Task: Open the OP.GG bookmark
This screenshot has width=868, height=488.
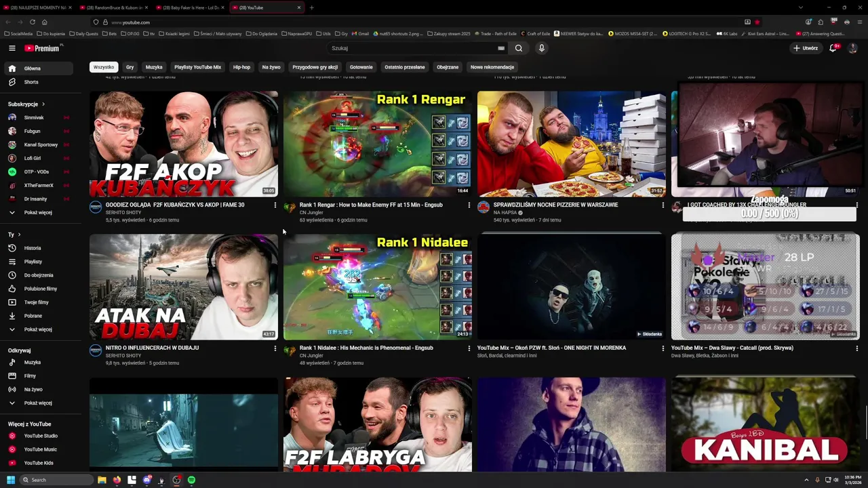Action: pos(130,33)
